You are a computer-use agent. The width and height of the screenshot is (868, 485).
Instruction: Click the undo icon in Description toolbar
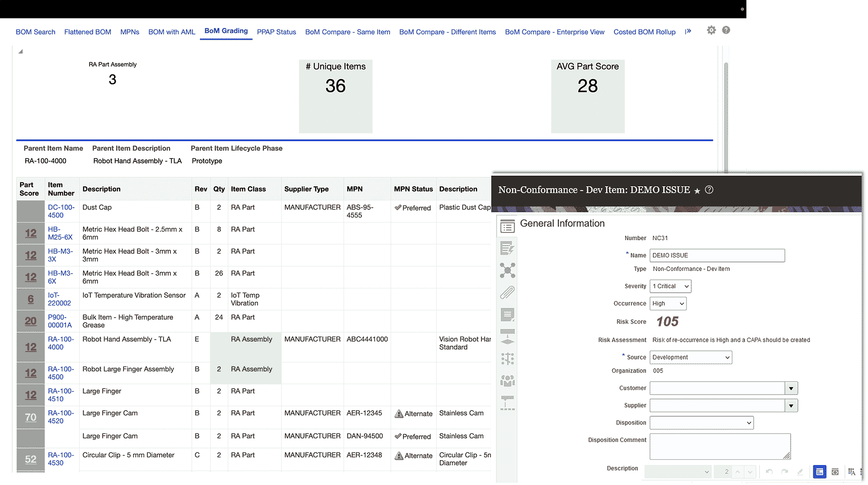coord(769,472)
